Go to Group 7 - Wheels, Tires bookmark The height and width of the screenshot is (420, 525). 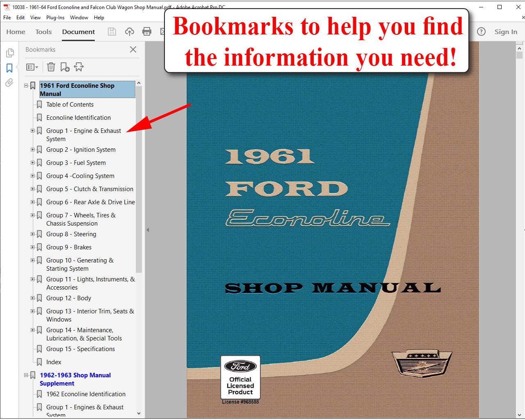click(81, 219)
